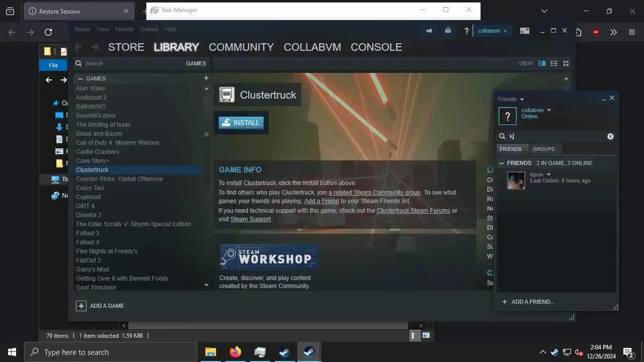Image resolution: width=644 pixels, height=362 pixels.
Task: Open the View menu in Steam
Action: coord(103,29)
